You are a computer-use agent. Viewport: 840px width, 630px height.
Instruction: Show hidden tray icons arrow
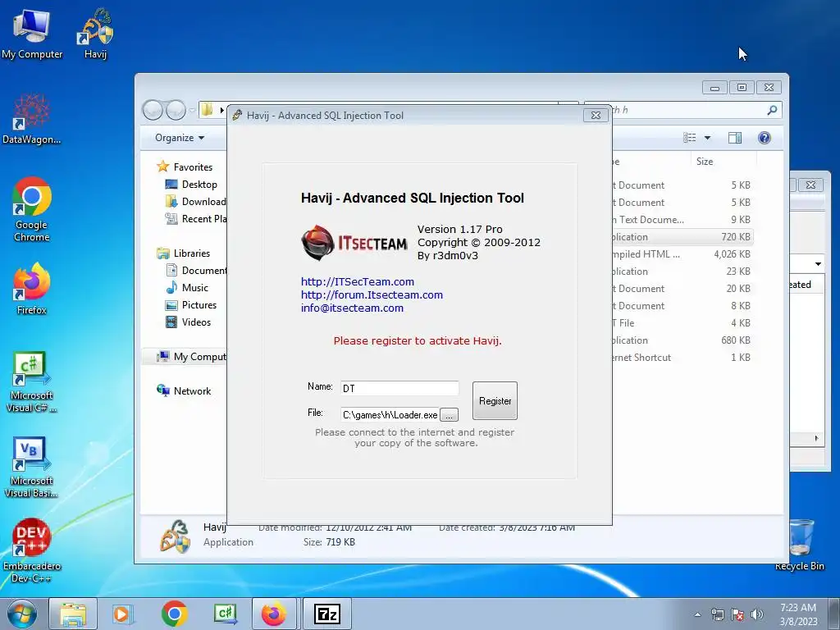click(x=697, y=614)
